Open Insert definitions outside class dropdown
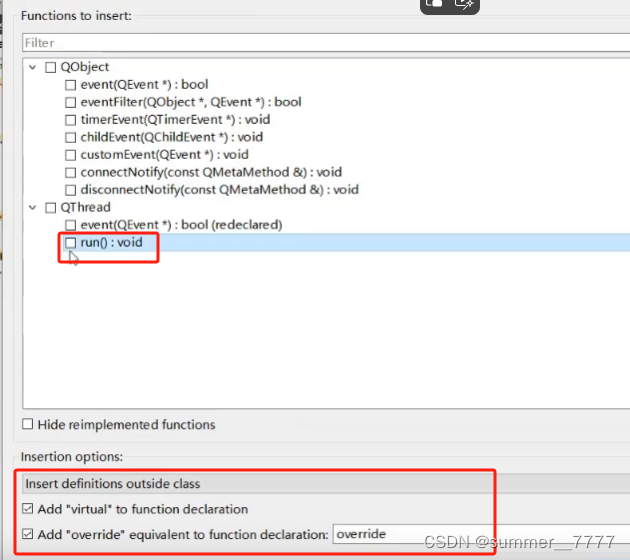The height and width of the screenshot is (560, 630). [x=326, y=483]
